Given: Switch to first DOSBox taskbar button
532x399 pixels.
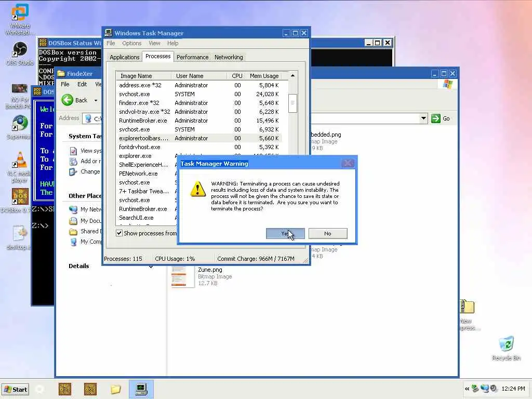Looking at the screenshot, I should pyautogui.click(x=65, y=389).
